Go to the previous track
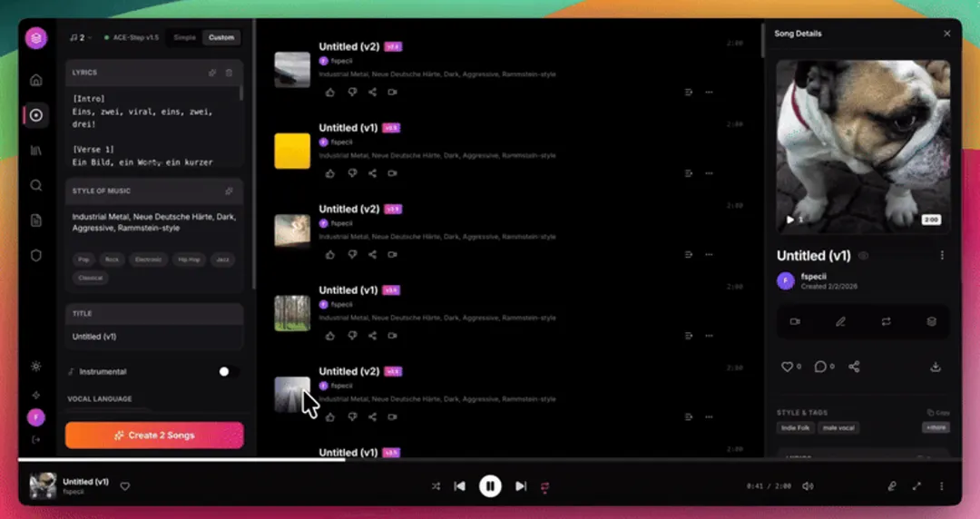The image size is (980, 519). tap(459, 485)
